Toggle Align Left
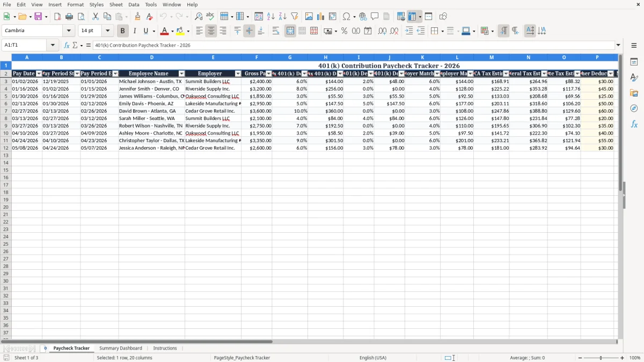This screenshot has height=362, width=644. click(x=199, y=31)
